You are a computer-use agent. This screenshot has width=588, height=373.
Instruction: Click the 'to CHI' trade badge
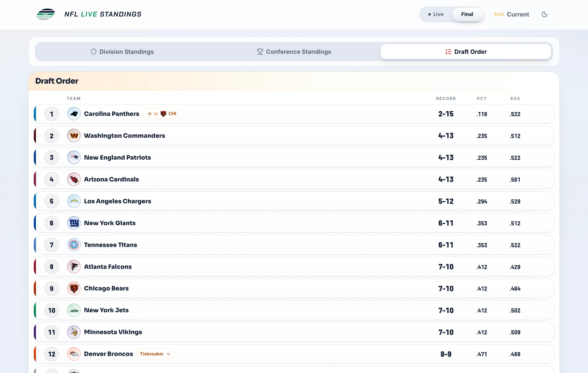tap(161, 114)
